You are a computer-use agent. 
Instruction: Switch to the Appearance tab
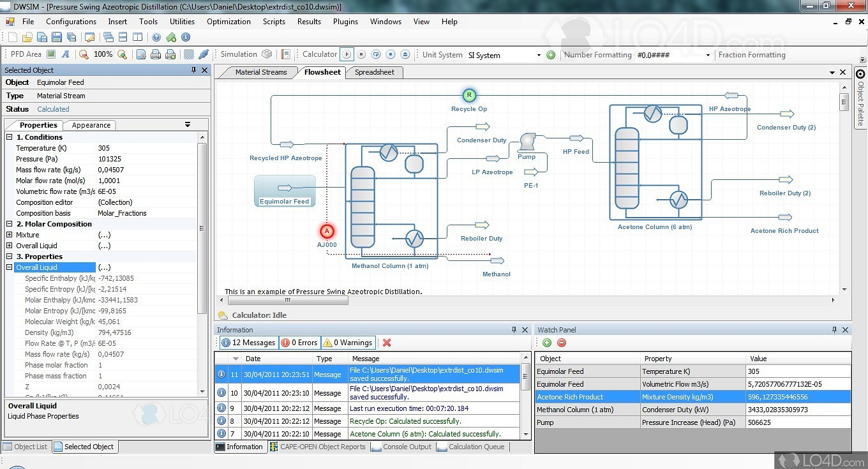click(91, 125)
